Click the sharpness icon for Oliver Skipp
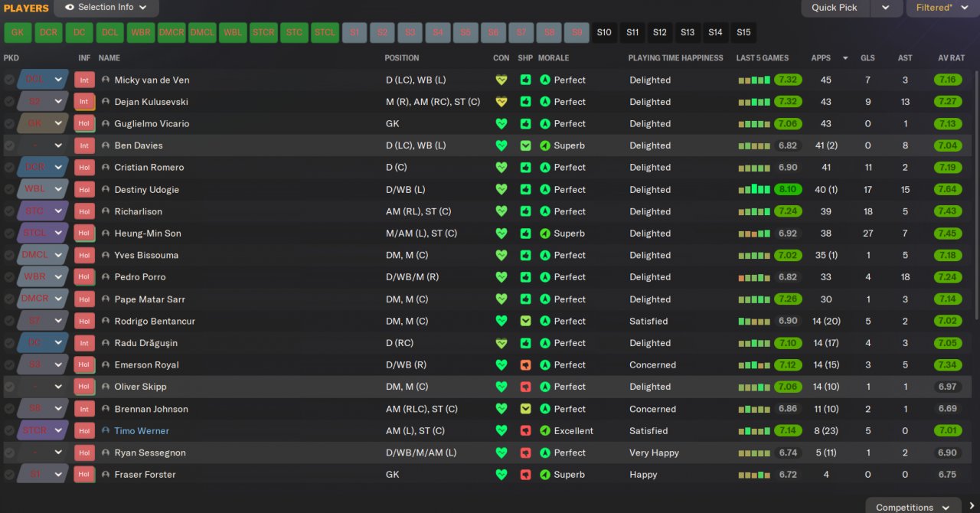Viewport: 980px width, 513px height. [525, 387]
